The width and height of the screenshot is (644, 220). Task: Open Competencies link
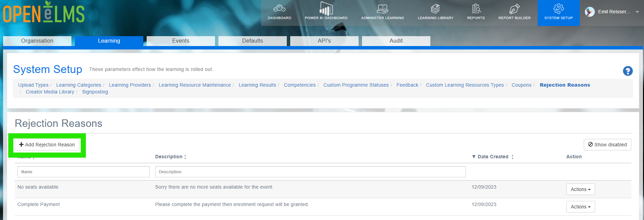point(300,85)
